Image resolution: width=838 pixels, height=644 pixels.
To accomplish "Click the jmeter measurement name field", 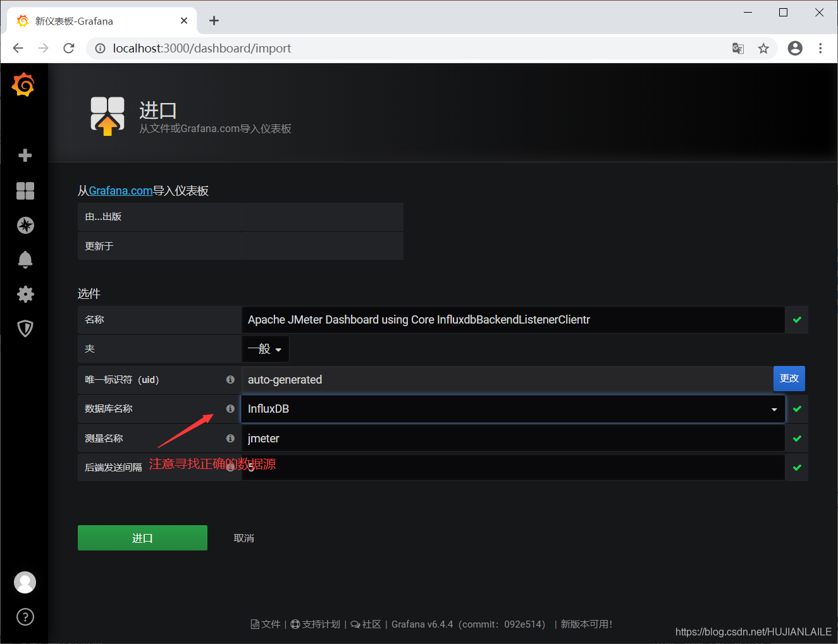I will [513, 439].
